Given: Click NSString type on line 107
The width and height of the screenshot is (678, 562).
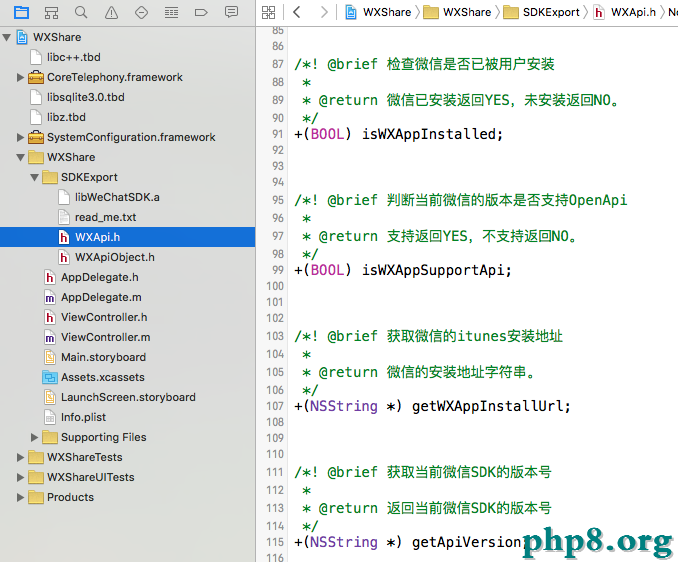Looking at the screenshot, I should click(x=344, y=406).
